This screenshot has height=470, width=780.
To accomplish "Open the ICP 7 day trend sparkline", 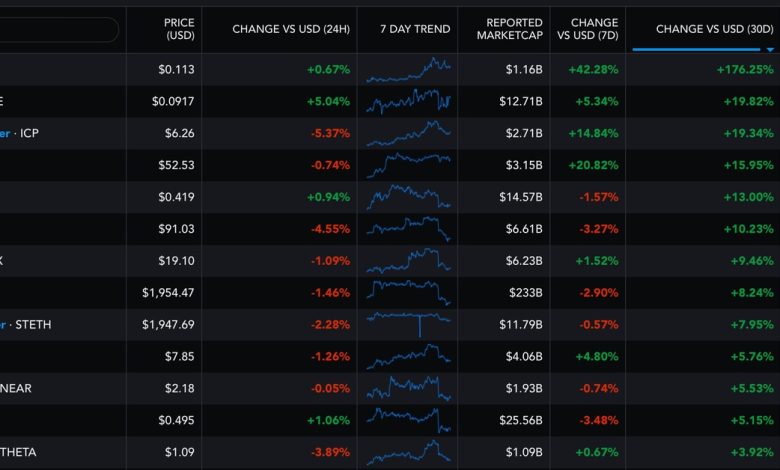I will (x=408, y=133).
